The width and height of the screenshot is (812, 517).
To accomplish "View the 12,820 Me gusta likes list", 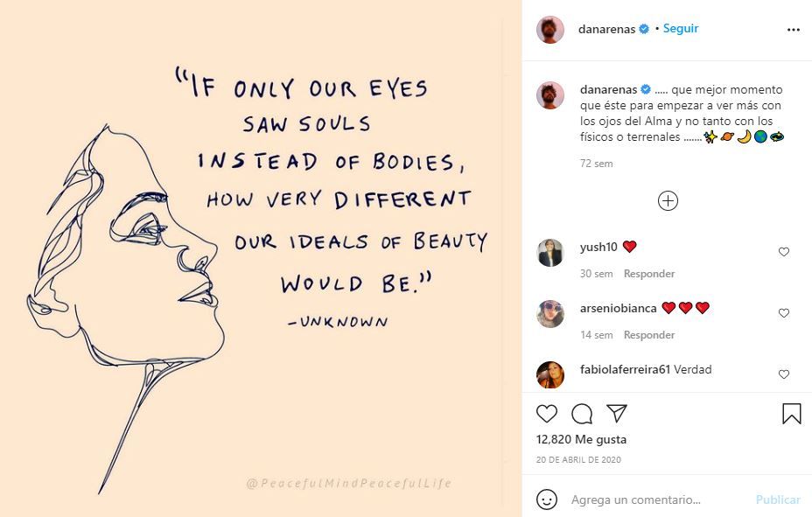I will click(x=581, y=439).
